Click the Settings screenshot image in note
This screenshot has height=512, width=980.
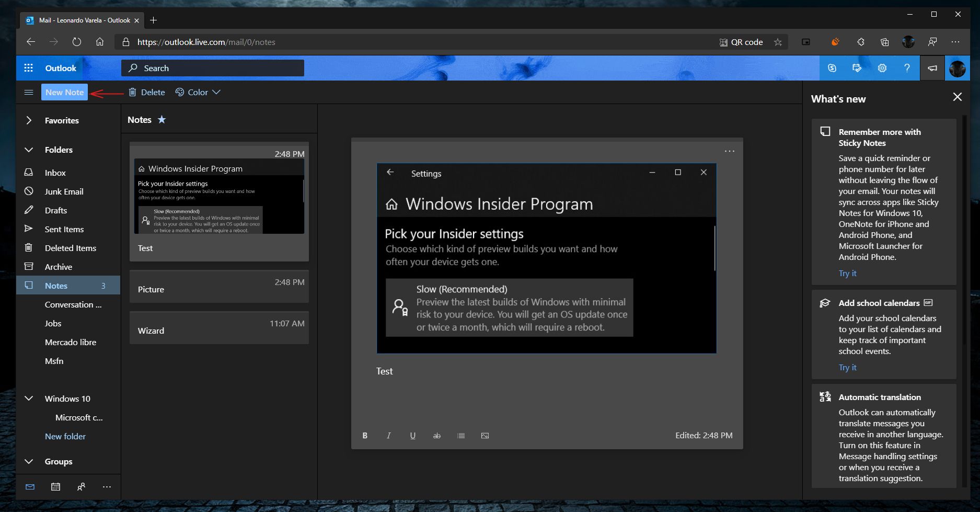pos(546,258)
